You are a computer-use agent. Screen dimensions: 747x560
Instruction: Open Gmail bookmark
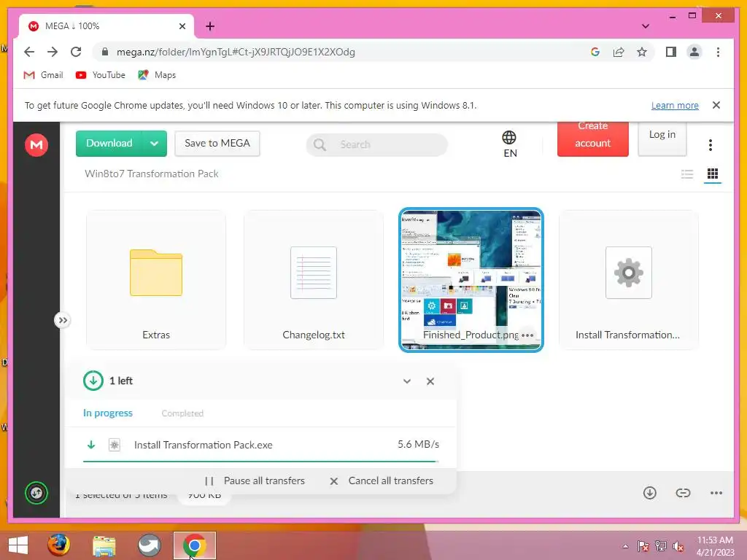[43, 75]
